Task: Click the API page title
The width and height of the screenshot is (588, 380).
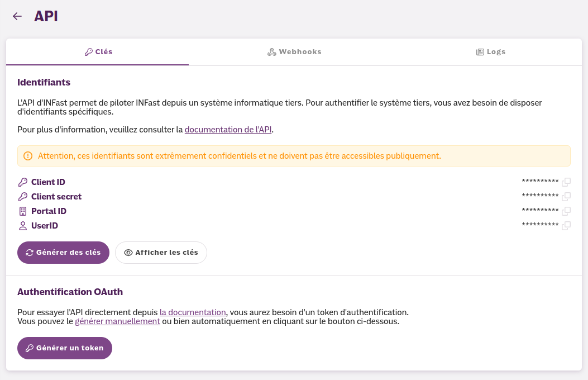Action: pos(46,16)
